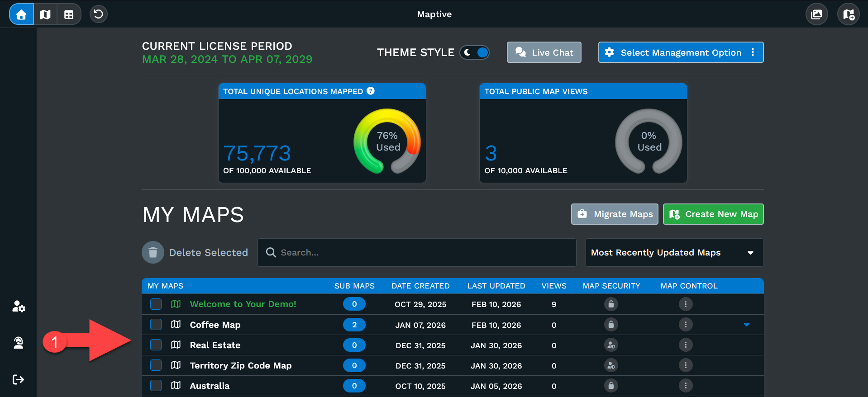Click the 0% Used map views gauge
Screen dimensions: 868x397
pyautogui.click(x=649, y=141)
